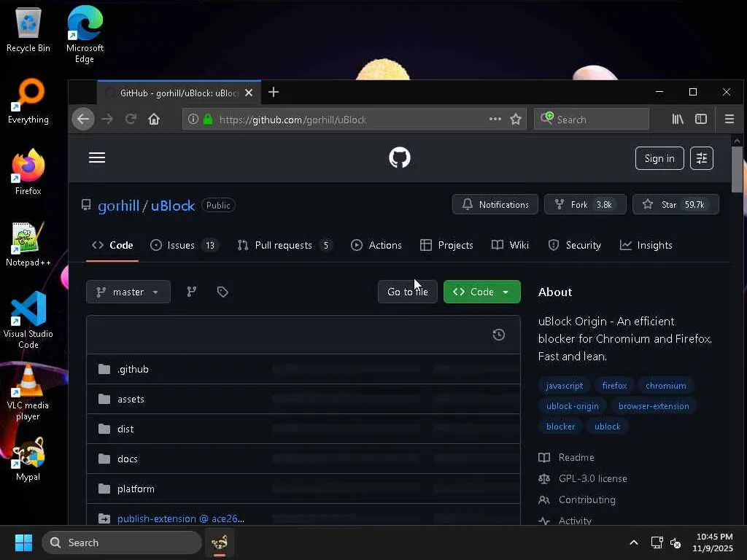Open the Recycle Bin desktop icon
The height and width of the screenshot is (560, 747).
pyautogui.click(x=28, y=29)
